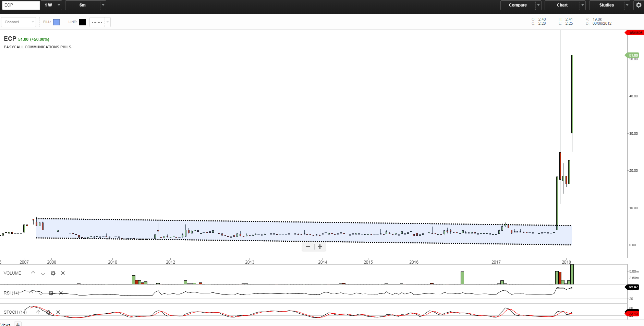
Task: Open the application settings gear at top right
Action: coord(638,5)
